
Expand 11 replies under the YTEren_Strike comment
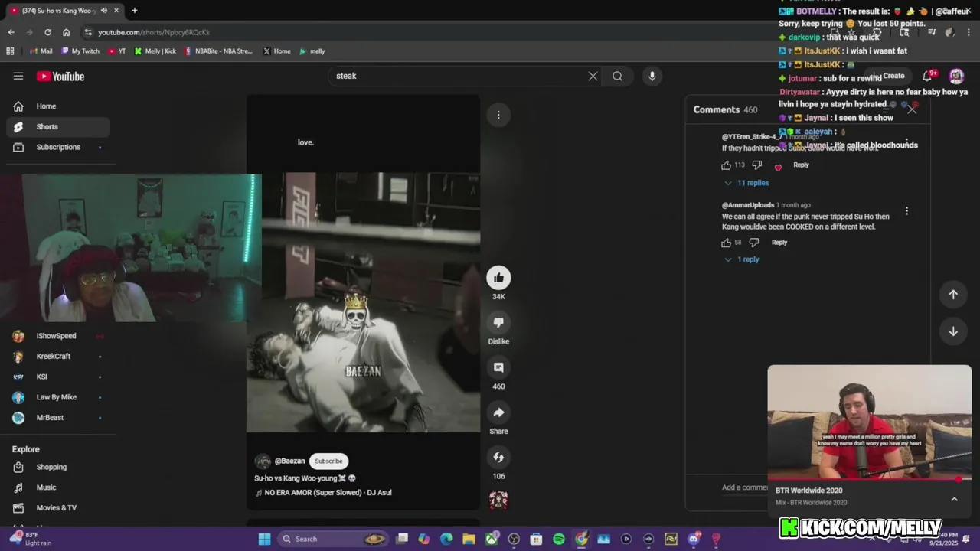tap(746, 183)
